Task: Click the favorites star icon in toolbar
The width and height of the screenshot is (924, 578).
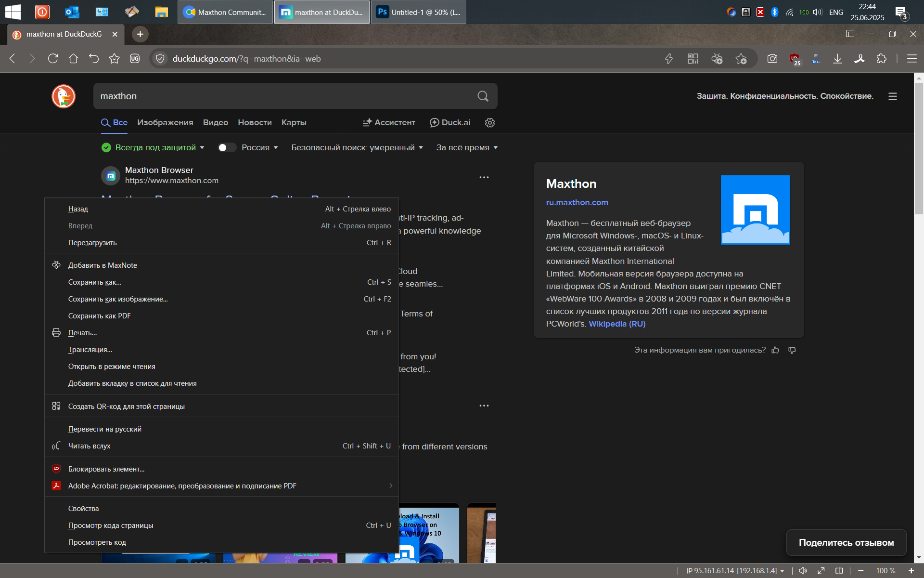Action: (114, 59)
